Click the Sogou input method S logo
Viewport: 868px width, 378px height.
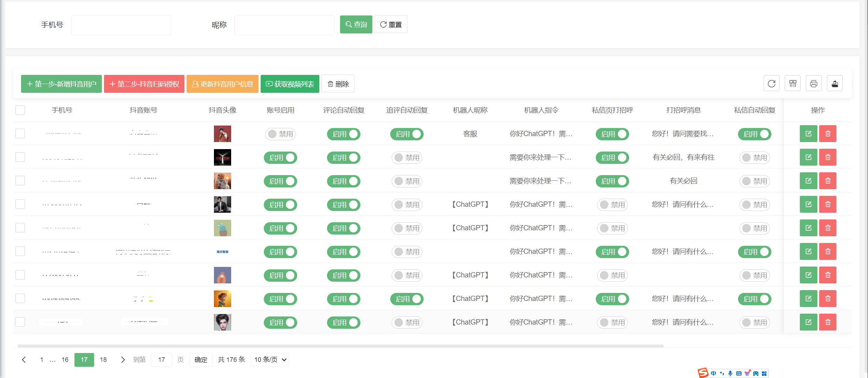coord(703,373)
